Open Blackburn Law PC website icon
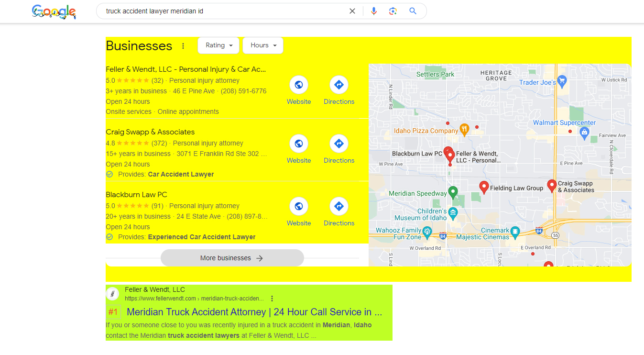The image size is (644, 355). point(299,206)
